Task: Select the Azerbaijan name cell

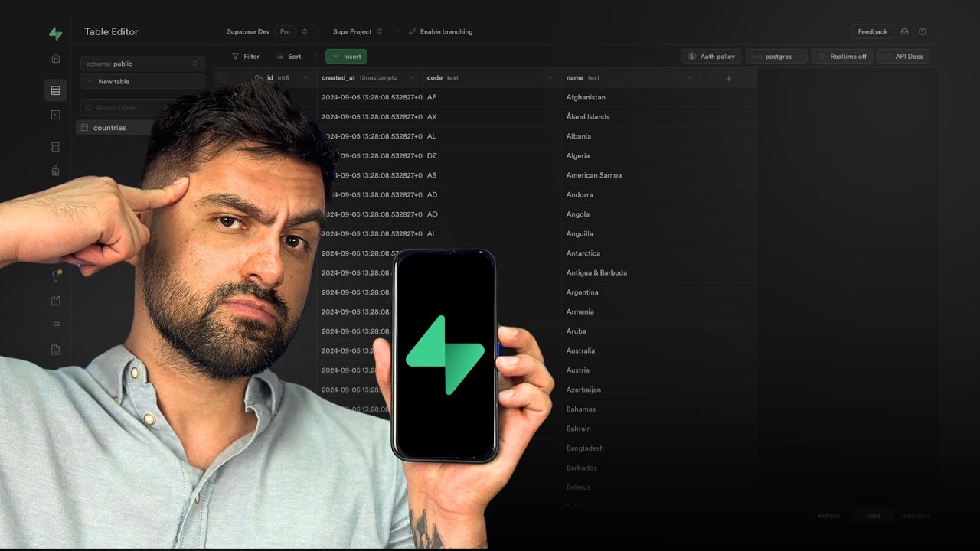Action: click(631, 390)
